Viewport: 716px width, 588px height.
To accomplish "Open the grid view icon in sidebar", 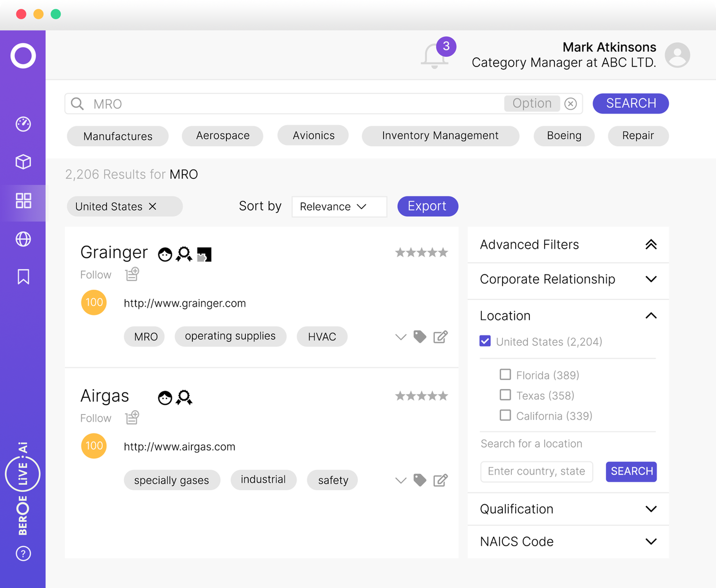I will [23, 200].
